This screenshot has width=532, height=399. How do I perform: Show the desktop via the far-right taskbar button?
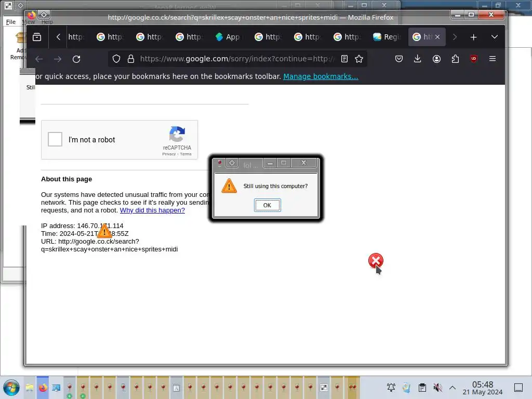click(518, 388)
